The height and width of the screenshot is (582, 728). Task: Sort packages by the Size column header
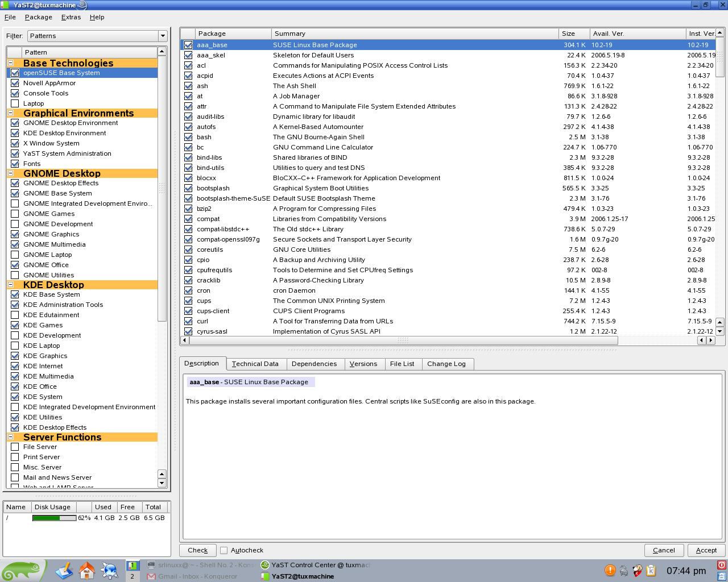pos(573,34)
